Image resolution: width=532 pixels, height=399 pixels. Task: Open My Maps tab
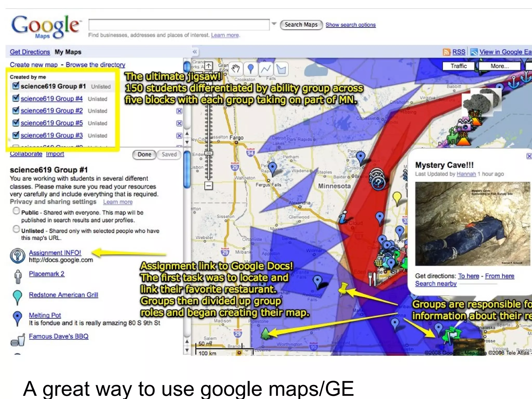pyautogui.click(x=68, y=52)
